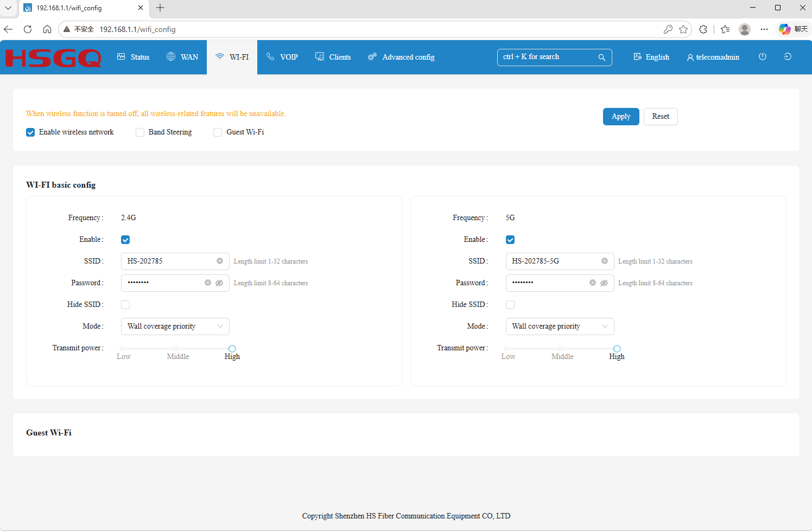812x532 pixels.
Task: Open browser extensions menu
Action: click(x=703, y=29)
